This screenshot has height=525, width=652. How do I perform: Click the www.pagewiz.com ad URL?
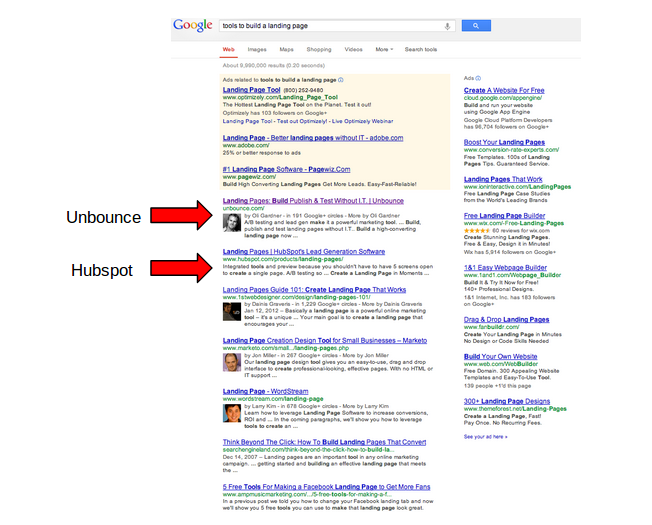[x=249, y=177]
